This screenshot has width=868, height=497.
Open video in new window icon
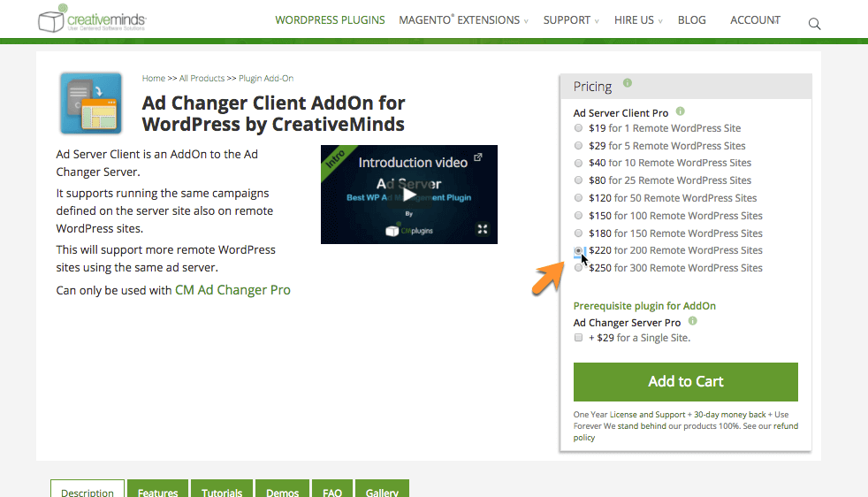click(477, 157)
